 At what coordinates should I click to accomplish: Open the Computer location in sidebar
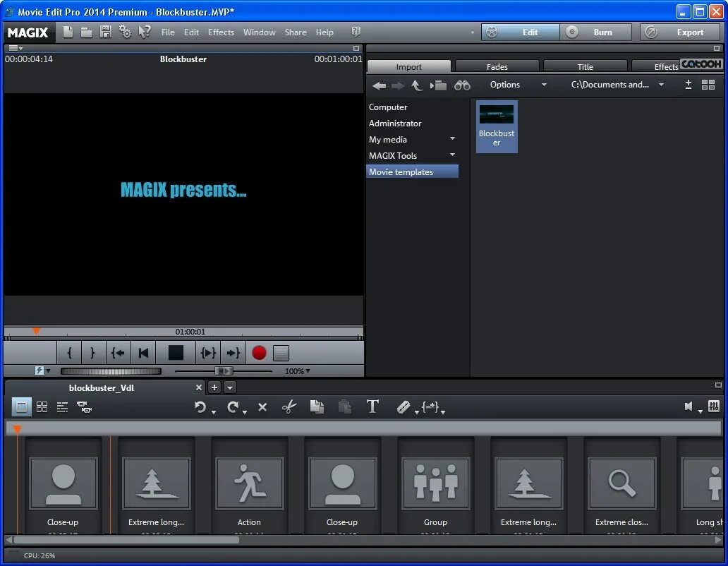point(388,107)
